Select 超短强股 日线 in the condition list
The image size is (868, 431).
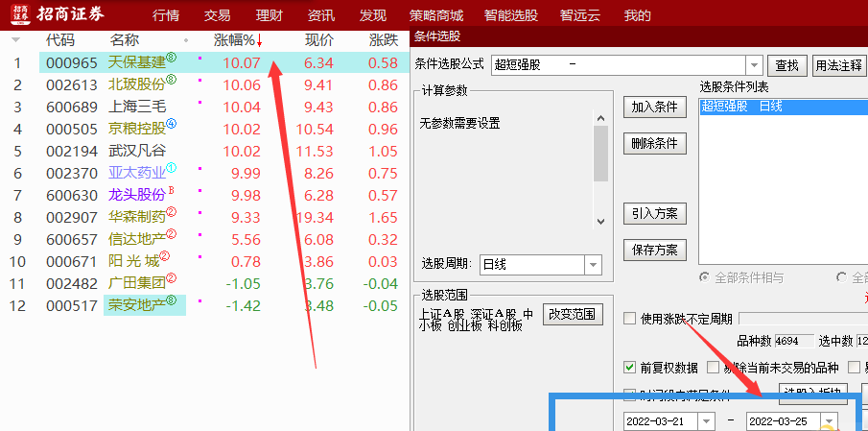784,107
